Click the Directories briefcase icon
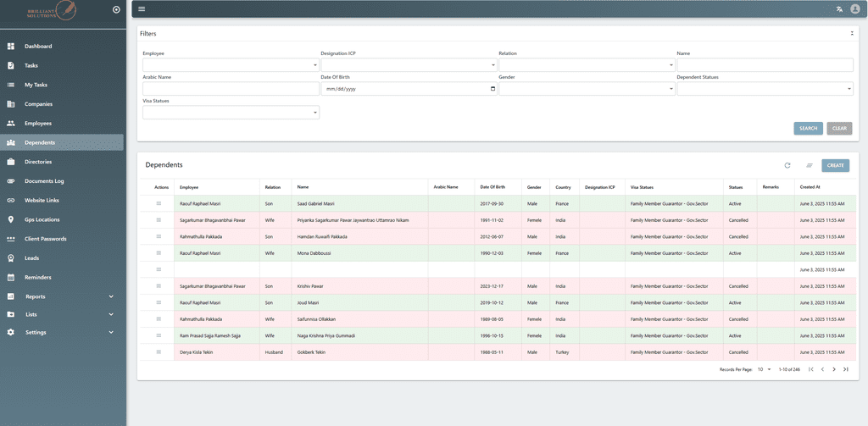This screenshot has width=868, height=426. pyautogui.click(x=10, y=162)
